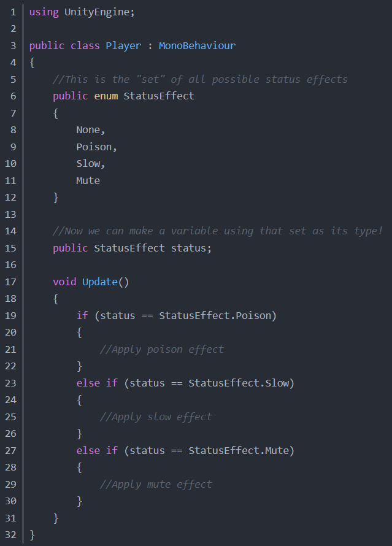Click StatusEffect.Slow in the else-if condition
Image resolution: width=392 pixels, height=546 pixels.
point(238,383)
